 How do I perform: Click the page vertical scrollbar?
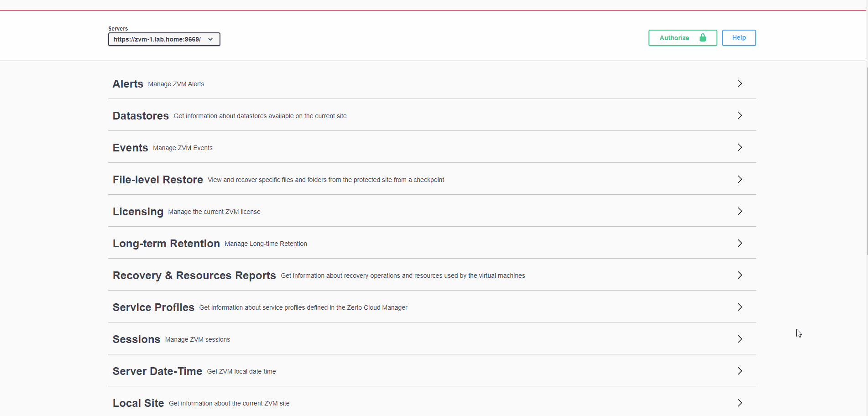[867, 160]
